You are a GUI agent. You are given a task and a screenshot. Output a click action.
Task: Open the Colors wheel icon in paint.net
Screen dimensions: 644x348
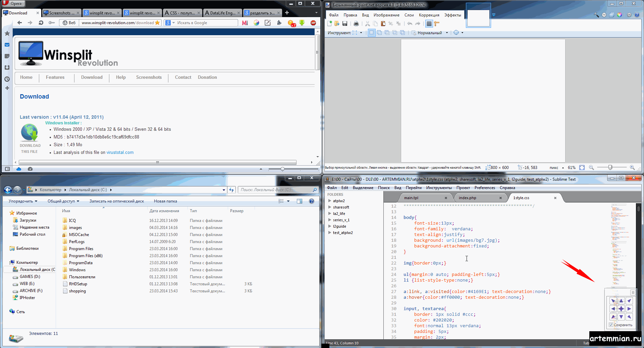(x=620, y=15)
